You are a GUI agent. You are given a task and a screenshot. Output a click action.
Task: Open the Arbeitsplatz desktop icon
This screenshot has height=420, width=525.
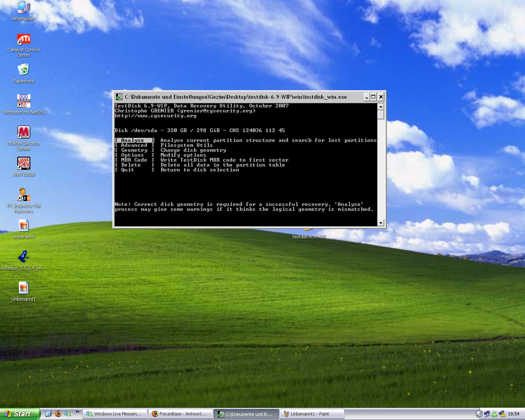tap(23, 11)
